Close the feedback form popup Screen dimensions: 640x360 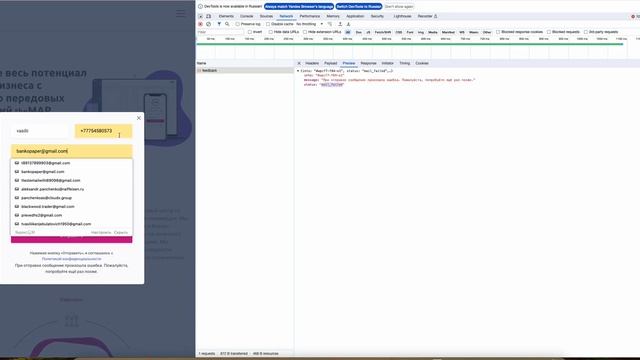tap(139, 118)
